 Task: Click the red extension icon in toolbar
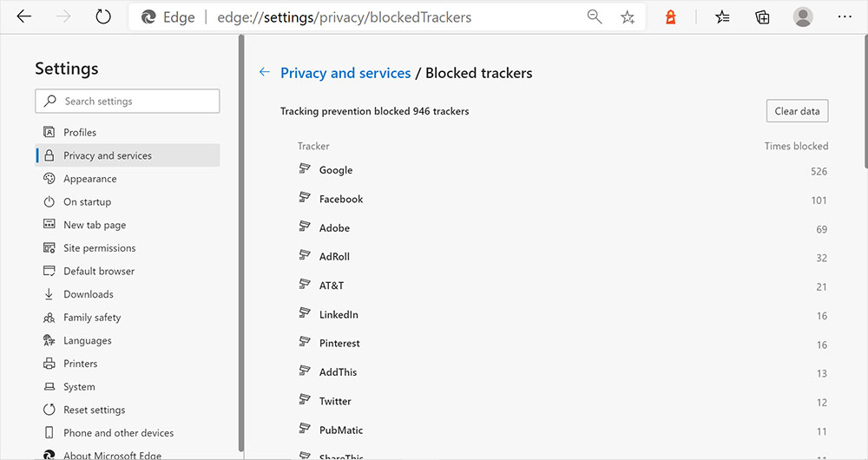[670, 17]
